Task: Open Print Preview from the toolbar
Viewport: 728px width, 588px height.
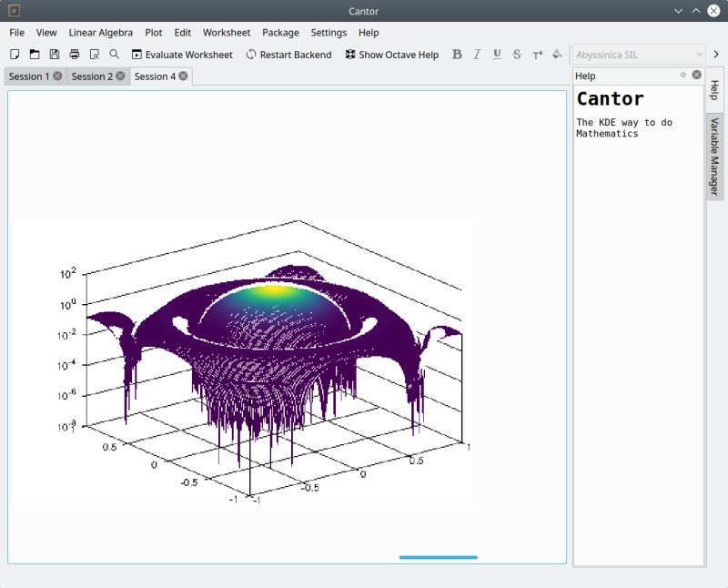Action: [95, 55]
